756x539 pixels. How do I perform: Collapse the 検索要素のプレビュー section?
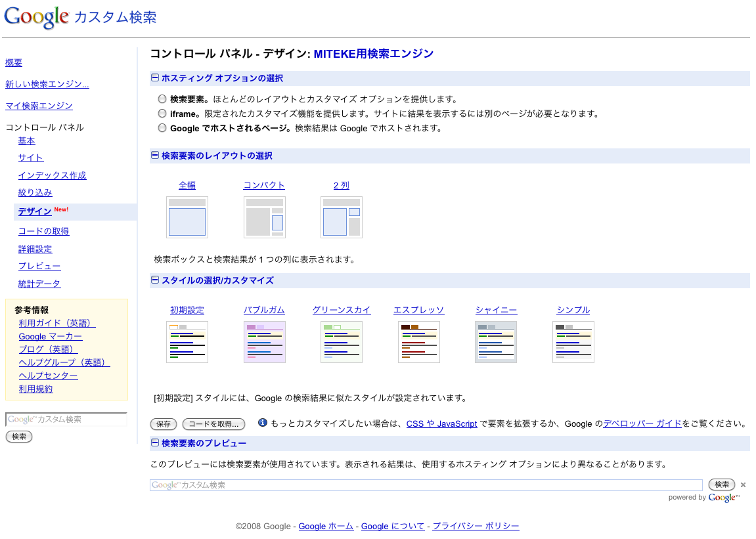(155, 442)
